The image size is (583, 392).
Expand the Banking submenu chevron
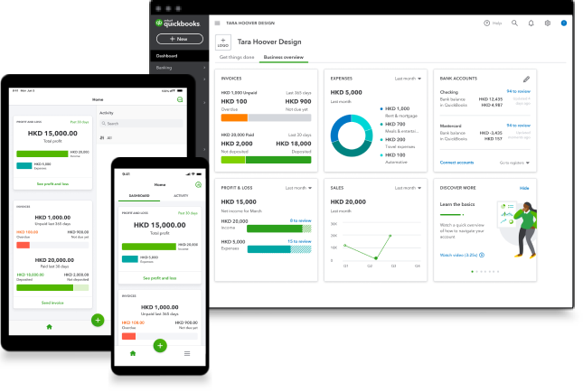click(x=204, y=68)
